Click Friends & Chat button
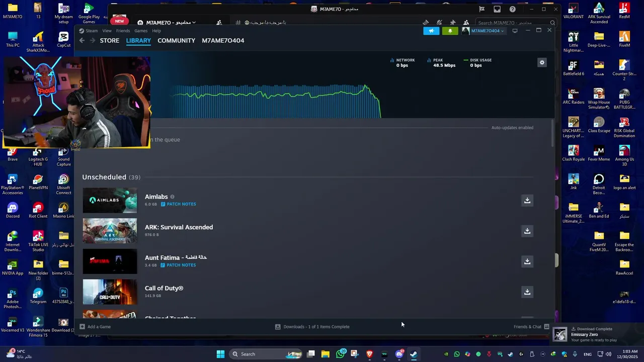The width and height of the screenshot is (644, 362). pyautogui.click(x=531, y=327)
